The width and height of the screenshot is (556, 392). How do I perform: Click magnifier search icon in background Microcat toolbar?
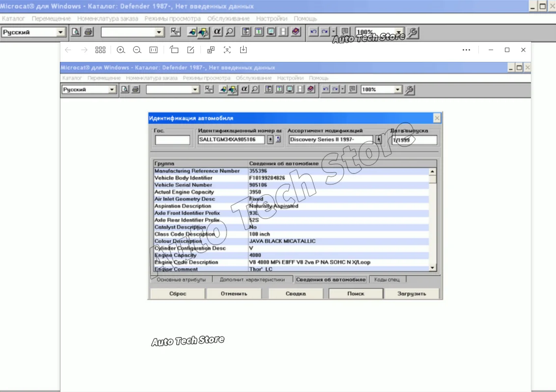(230, 32)
